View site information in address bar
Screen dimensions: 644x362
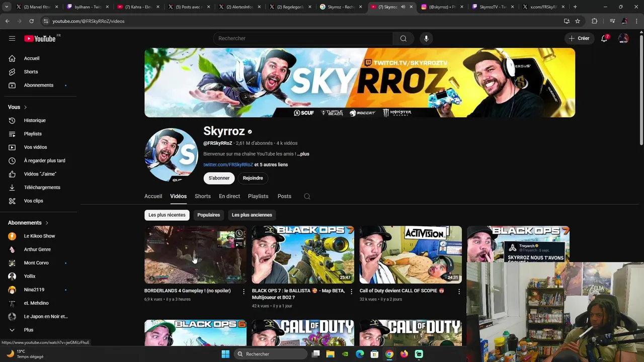[46, 21]
